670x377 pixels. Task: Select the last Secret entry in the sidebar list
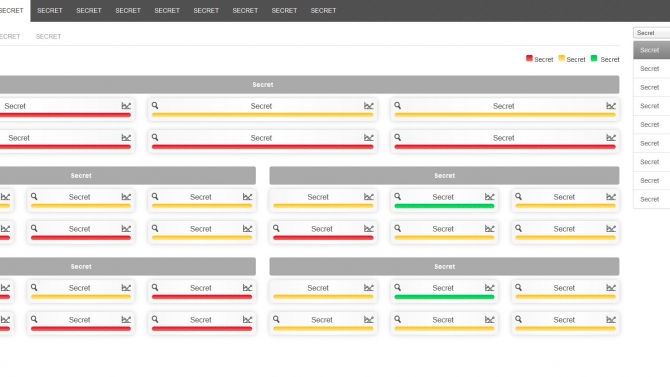pos(652,199)
